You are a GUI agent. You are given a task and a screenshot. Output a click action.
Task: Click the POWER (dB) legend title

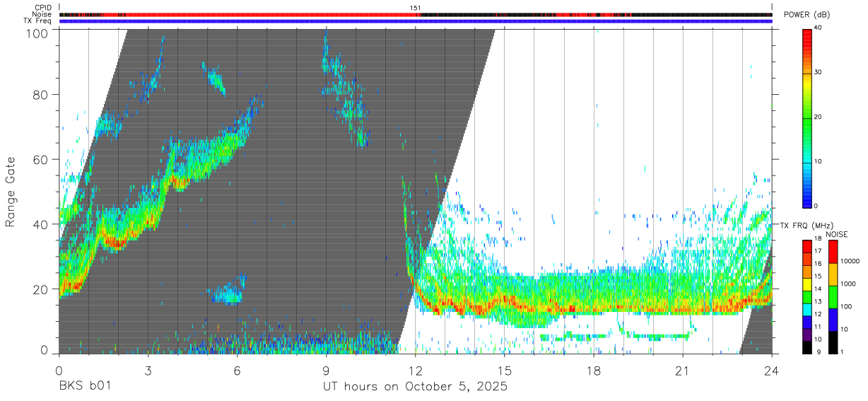[x=809, y=15]
